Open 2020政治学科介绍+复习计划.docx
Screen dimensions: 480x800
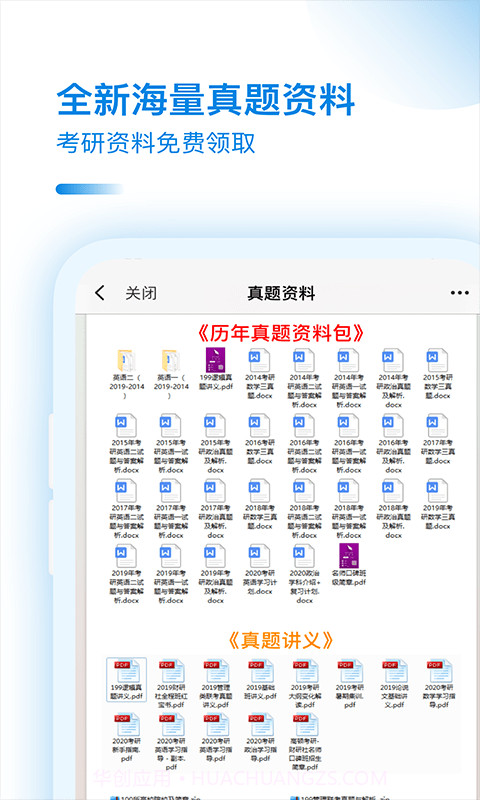(305, 574)
